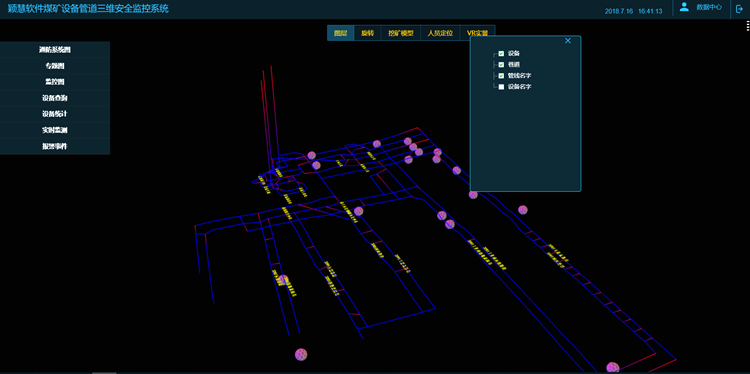Open the VR实景 tab
The image size is (750, 374).
click(x=477, y=33)
